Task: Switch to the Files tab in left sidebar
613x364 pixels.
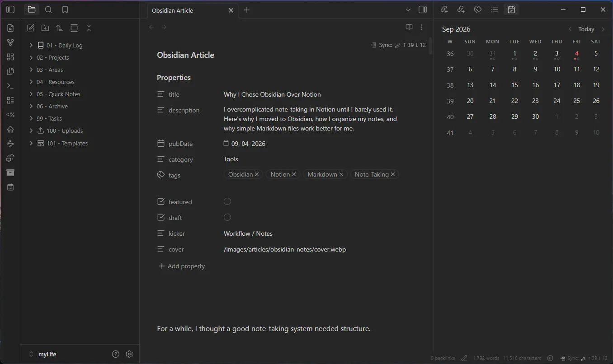Action: [31, 9]
